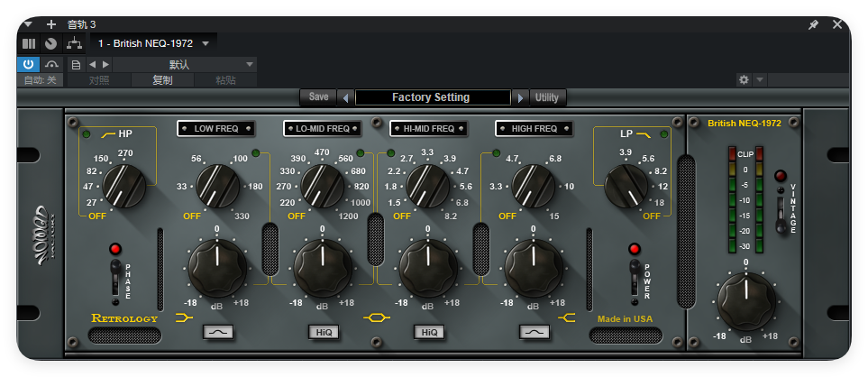The height and width of the screenshot is (377, 868).
Task: Click the plus icon beside 音轨 3
Action: [51, 24]
